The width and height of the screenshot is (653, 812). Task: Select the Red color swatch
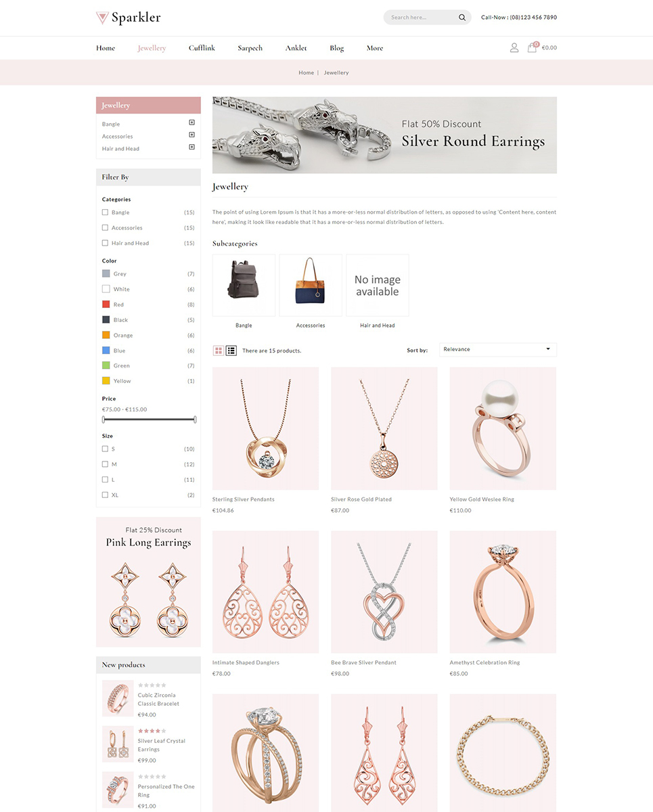106,304
